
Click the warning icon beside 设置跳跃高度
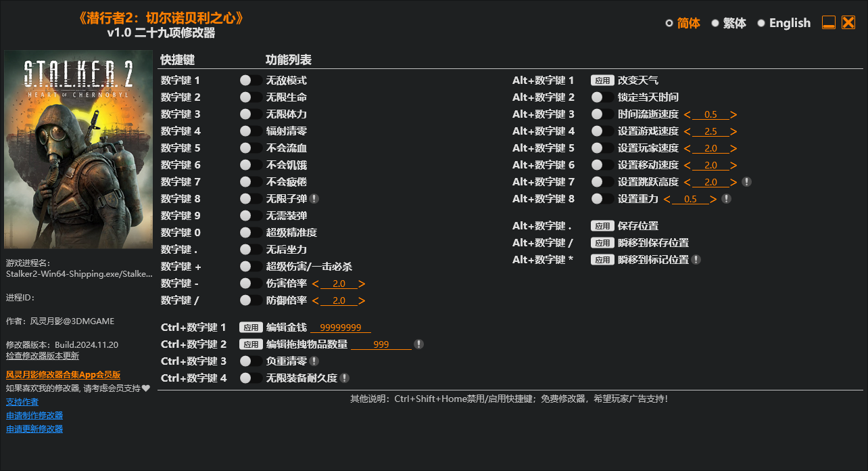click(745, 181)
